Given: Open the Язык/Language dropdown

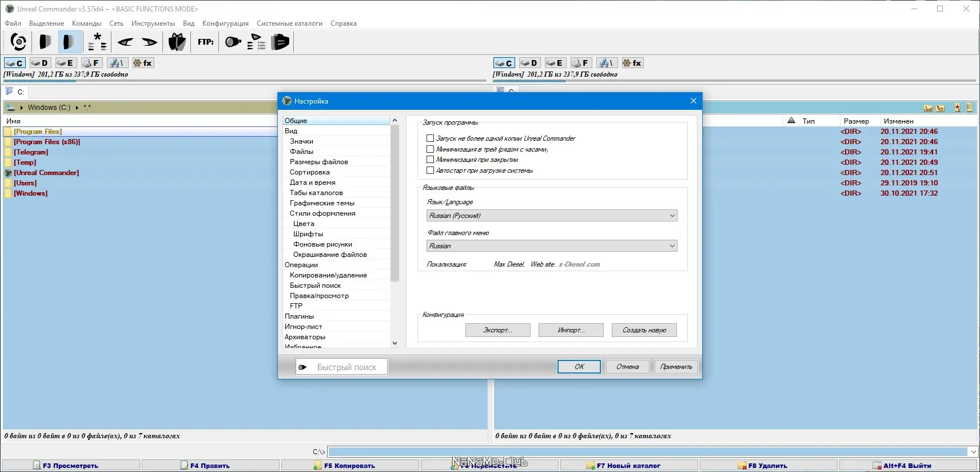Looking at the screenshot, I should 552,216.
